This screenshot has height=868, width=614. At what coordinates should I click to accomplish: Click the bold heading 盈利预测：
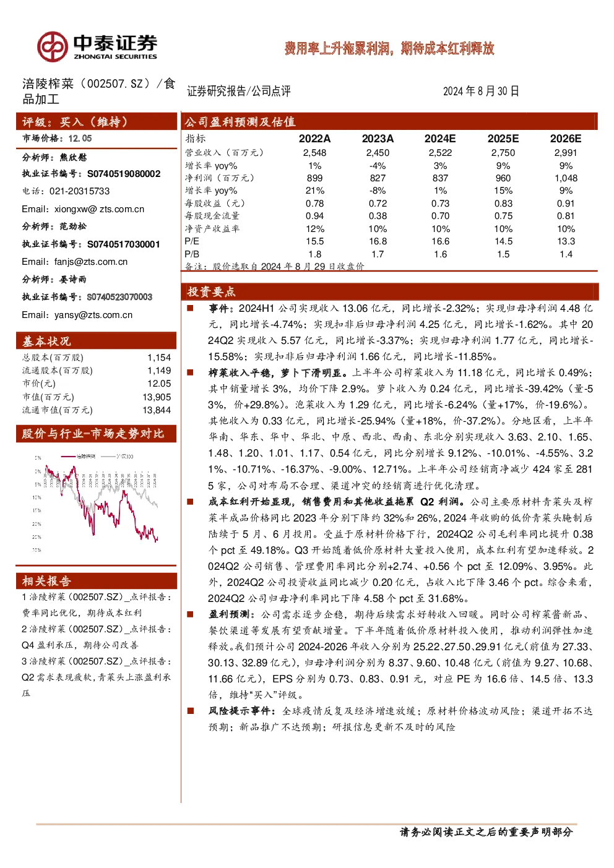click(x=231, y=614)
